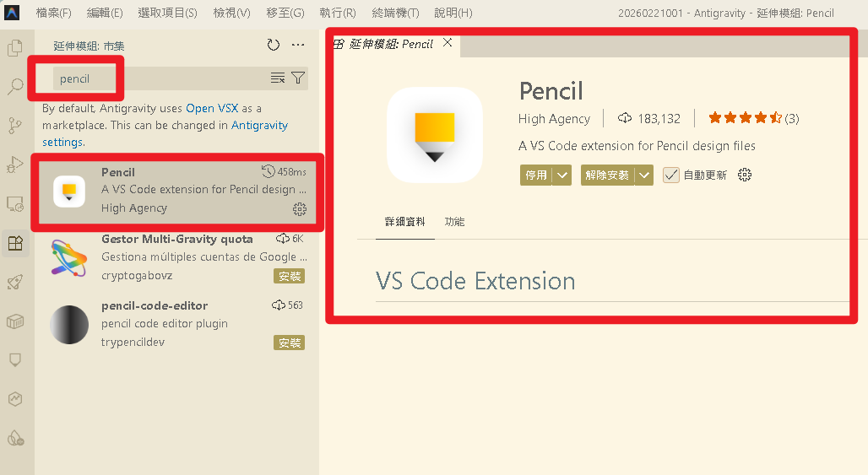Click the shield-shaped icon in activity bar

point(15,360)
